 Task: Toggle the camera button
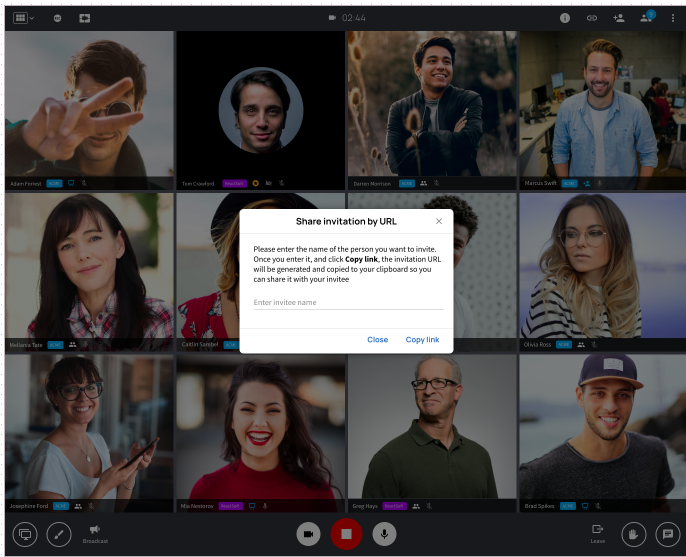tap(308, 534)
